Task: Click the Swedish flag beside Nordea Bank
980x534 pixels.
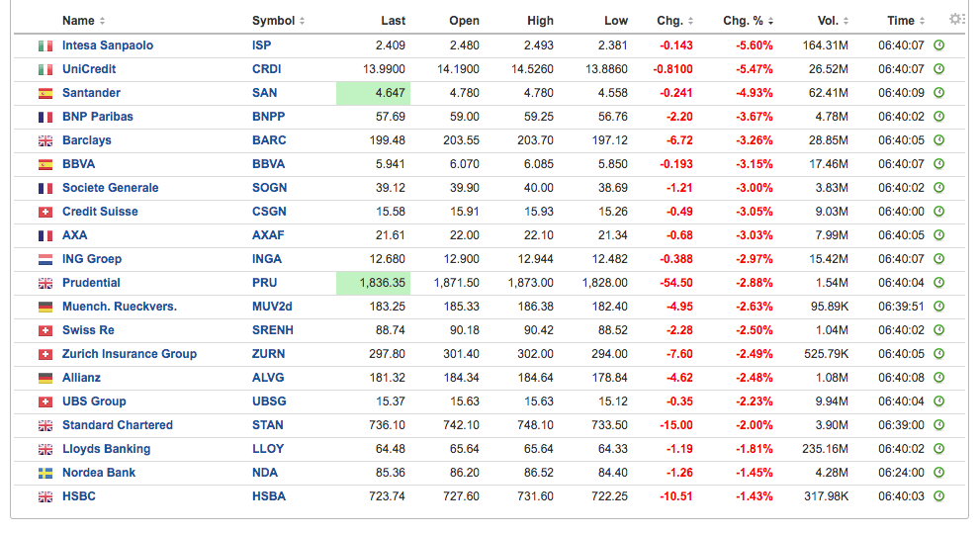Action: click(x=45, y=474)
